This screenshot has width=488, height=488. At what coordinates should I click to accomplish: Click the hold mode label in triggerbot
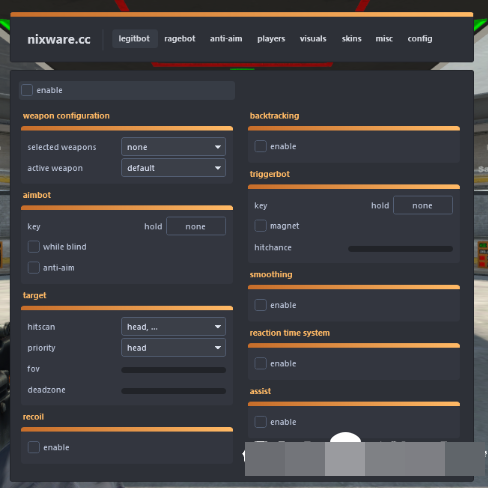coord(380,205)
